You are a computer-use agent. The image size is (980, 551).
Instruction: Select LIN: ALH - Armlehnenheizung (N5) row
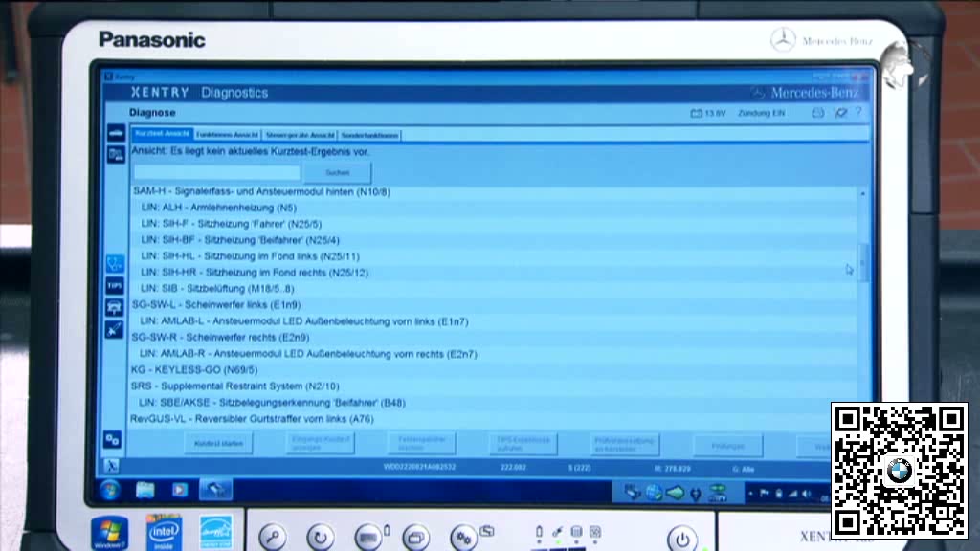494,208
